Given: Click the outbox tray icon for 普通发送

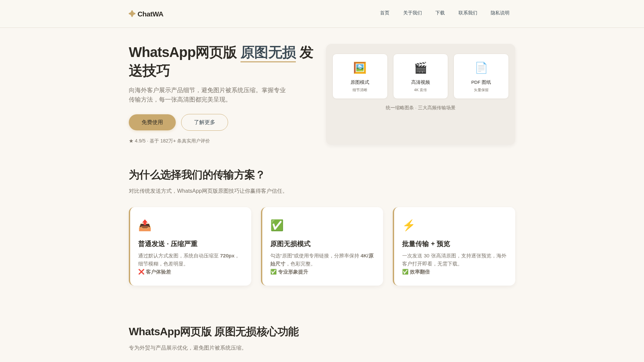Looking at the screenshot, I should [x=145, y=226].
